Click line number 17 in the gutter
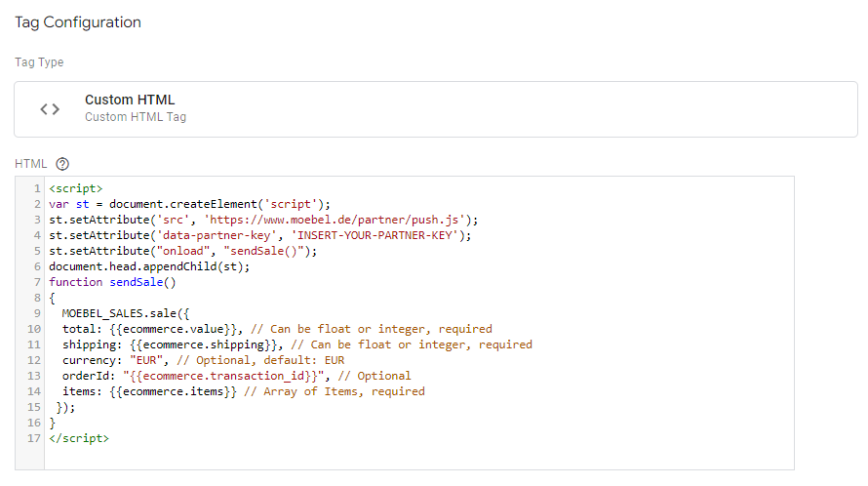 [x=34, y=438]
